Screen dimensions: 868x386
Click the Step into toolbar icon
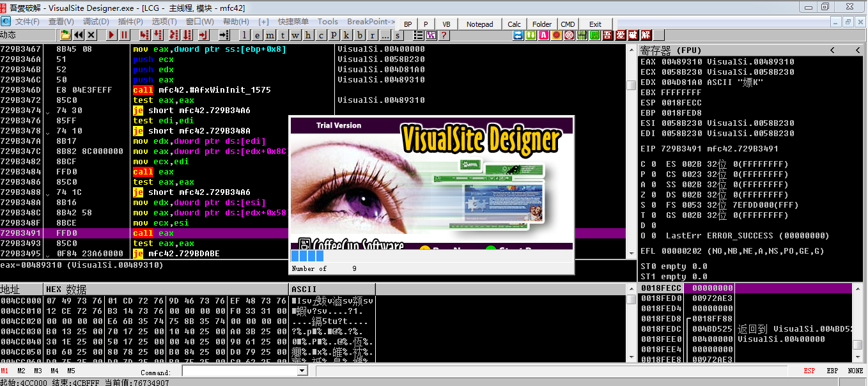click(x=144, y=35)
